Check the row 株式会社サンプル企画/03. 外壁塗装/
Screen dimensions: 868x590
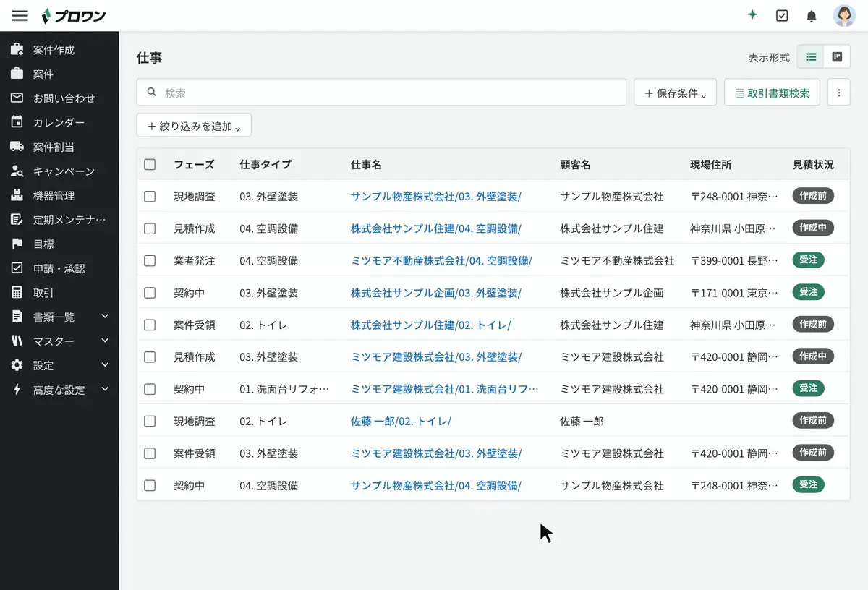point(150,293)
